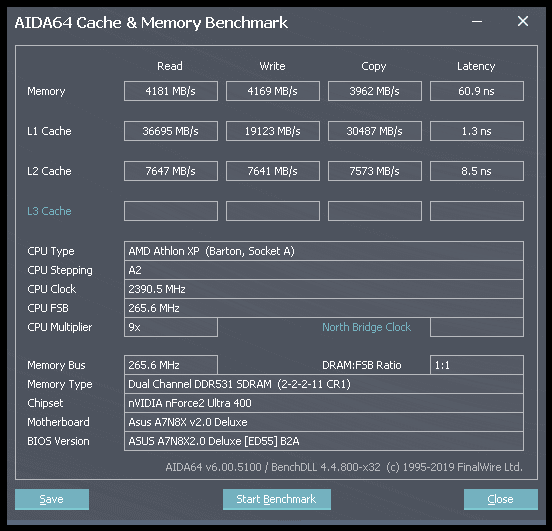Click the L2 Cache row label
This screenshot has width=552, height=531.
pos(49,171)
